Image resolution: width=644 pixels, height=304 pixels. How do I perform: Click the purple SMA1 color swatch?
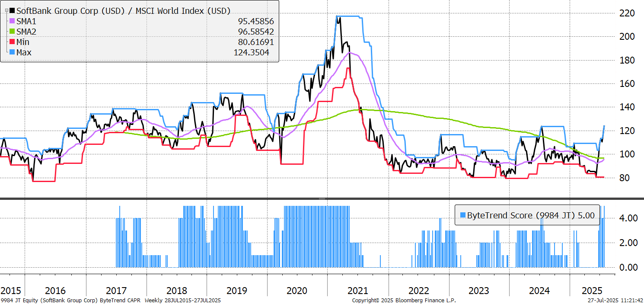12,21
